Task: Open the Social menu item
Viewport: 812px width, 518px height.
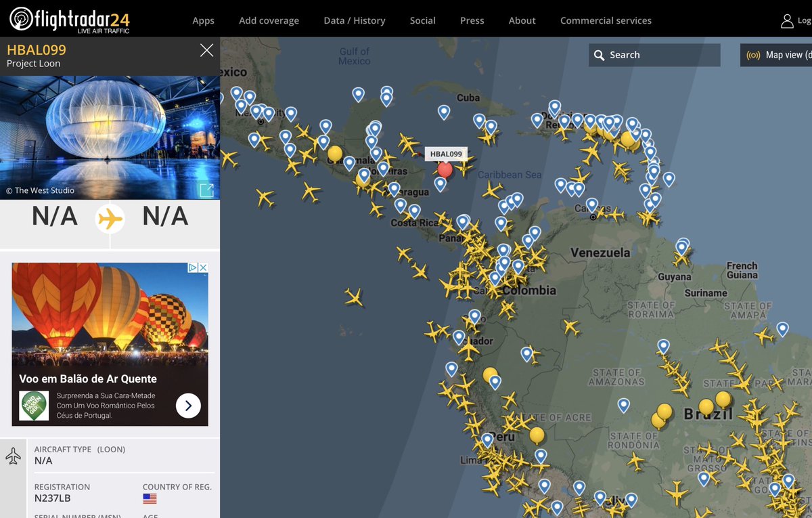Action: click(423, 20)
